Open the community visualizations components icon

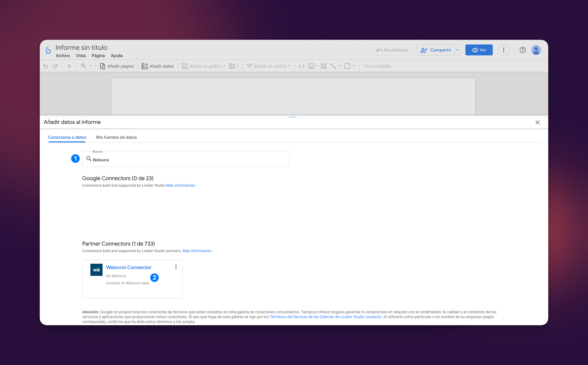(x=234, y=66)
